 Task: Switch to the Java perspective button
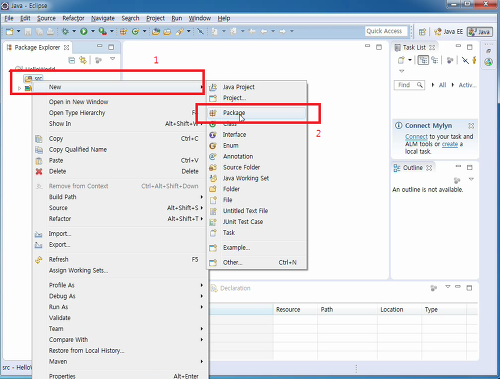pos(480,32)
